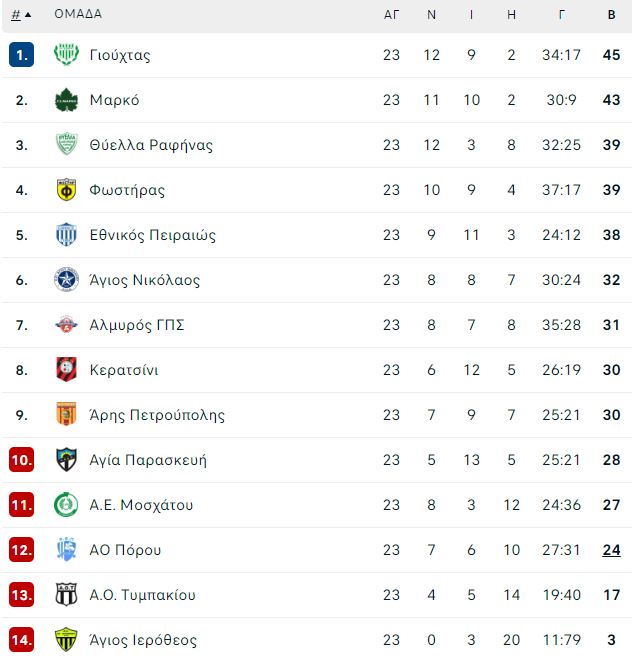Click the underlined 24 points for ΑΟ Πόρου
This screenshot has width=632, height=660.
[x=611, y=550]
